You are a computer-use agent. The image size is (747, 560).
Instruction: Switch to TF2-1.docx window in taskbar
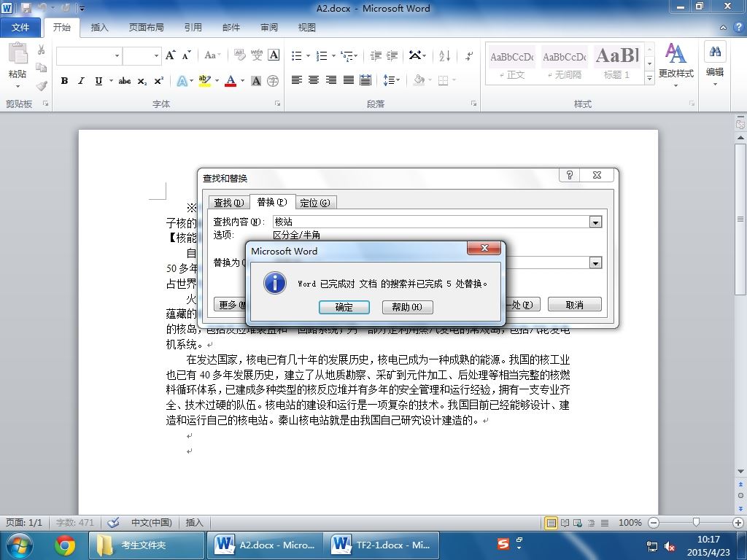[381, 545]
